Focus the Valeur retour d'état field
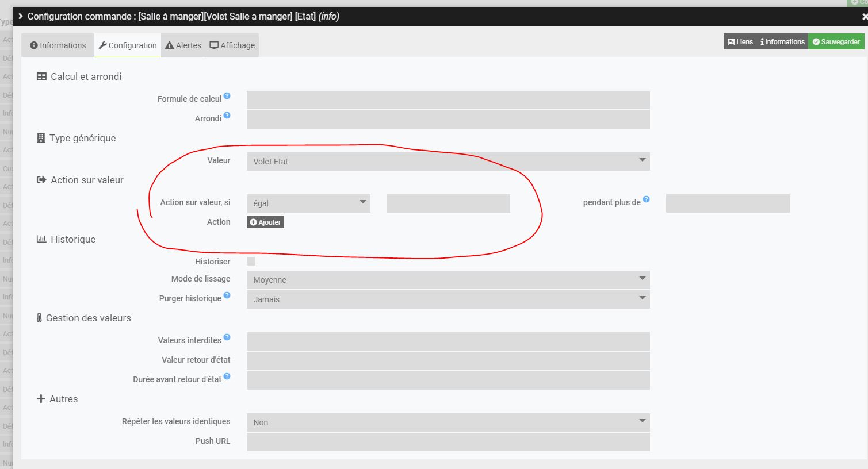 pos(448,361)
